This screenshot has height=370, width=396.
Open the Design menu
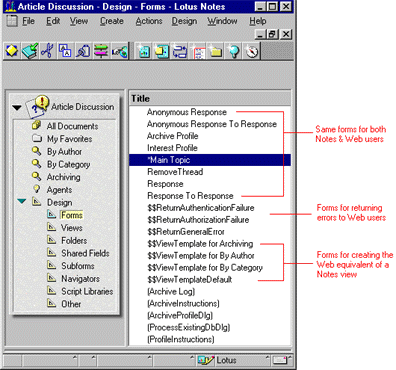(184, 21)
